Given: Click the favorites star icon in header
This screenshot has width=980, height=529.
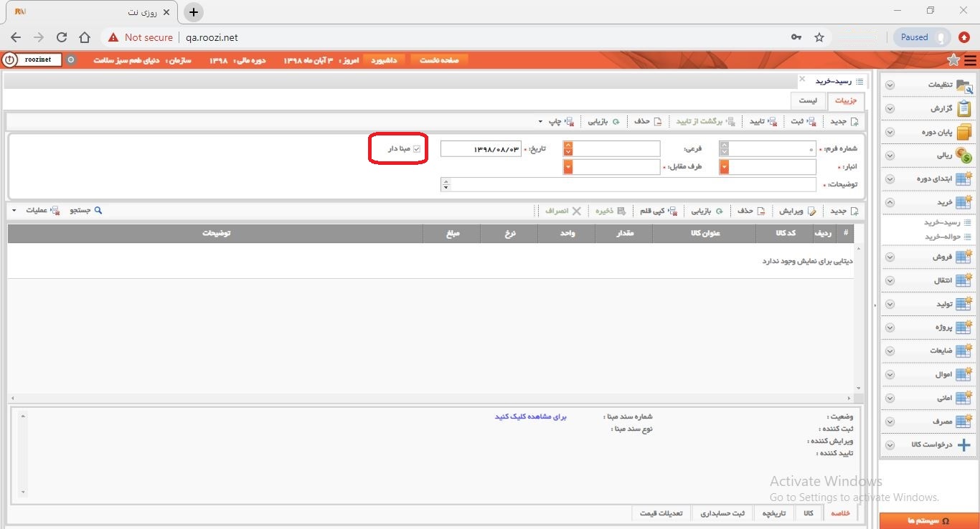Looking at the screenshot, I should (953, 60).
